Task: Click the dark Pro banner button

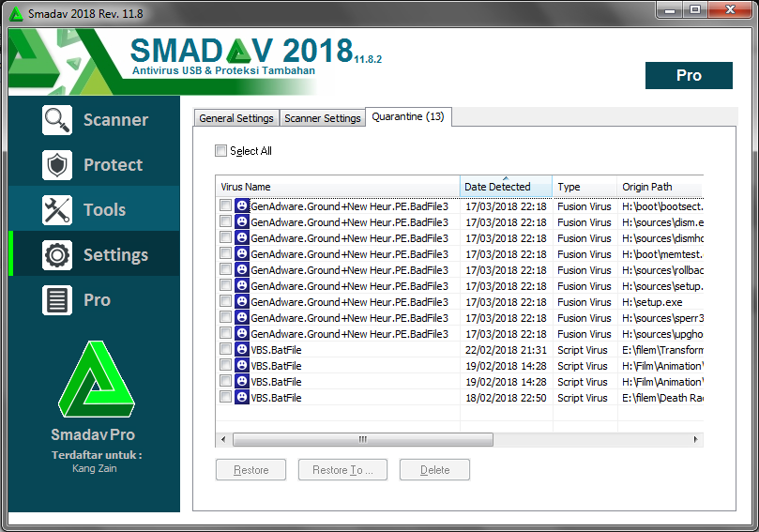Action: 689,75
